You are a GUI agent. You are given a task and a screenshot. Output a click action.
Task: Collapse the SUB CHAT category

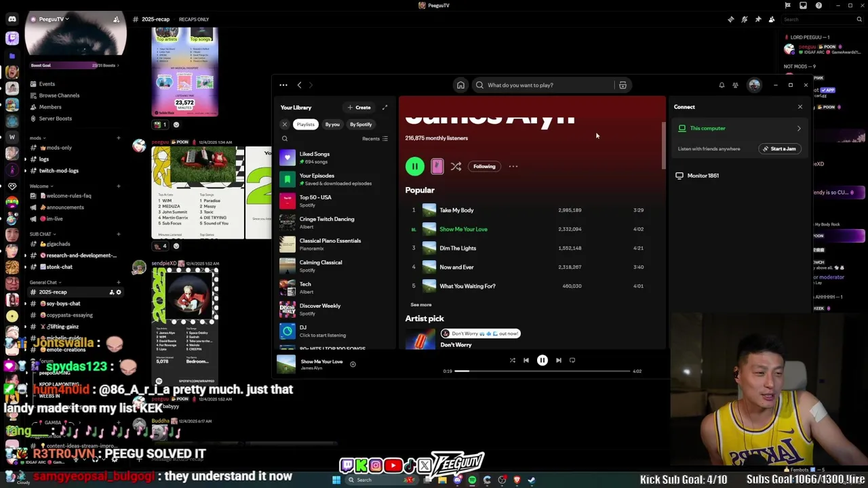[x=42, y=234]
